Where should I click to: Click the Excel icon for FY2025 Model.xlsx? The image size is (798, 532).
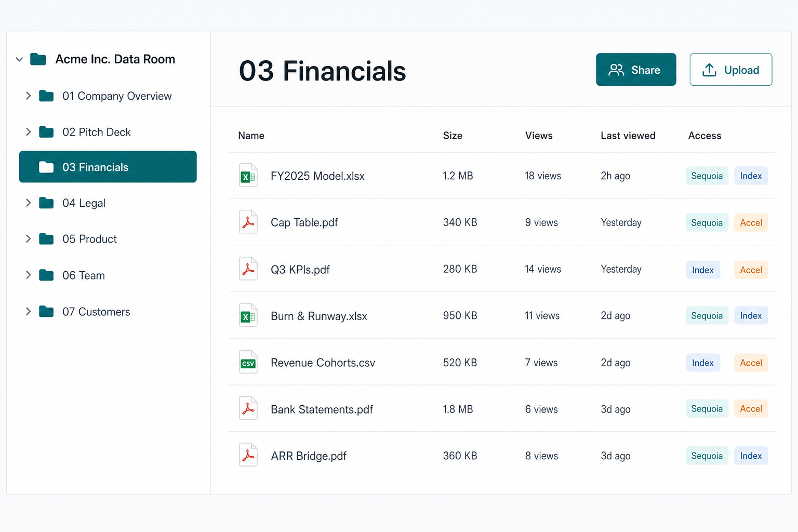coord(248,176)
